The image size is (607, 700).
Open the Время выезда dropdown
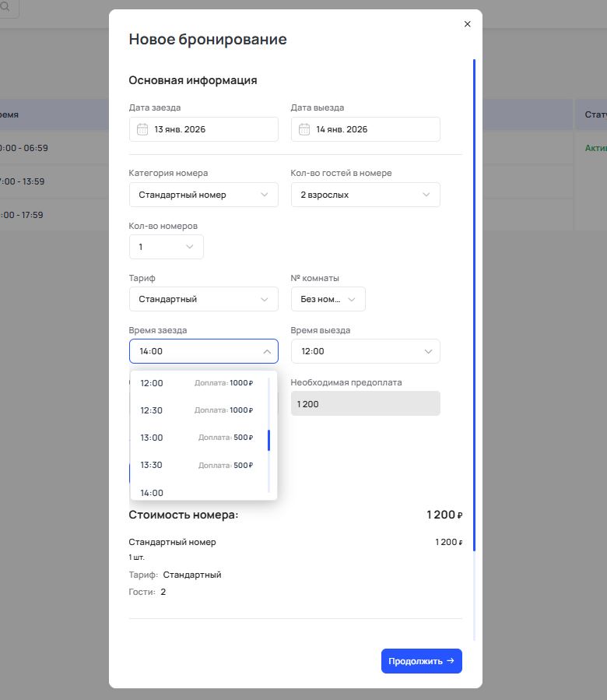pos(365,351)
